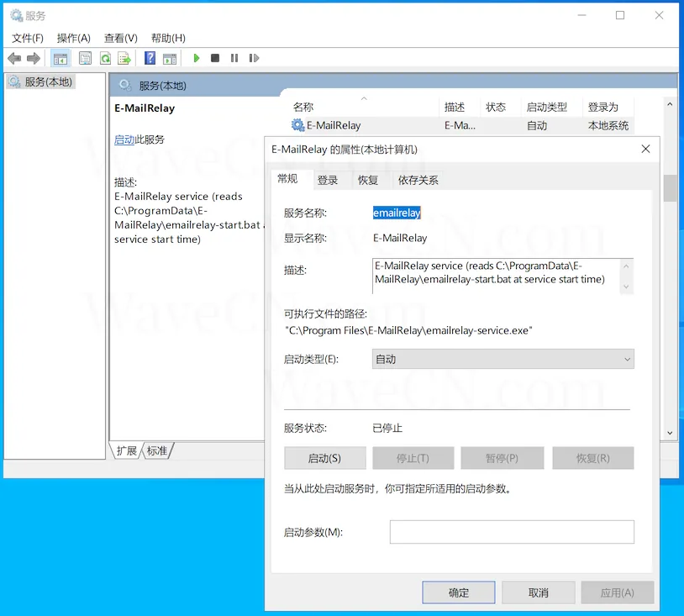
Task: Switch to the 扩展 view tab
Action: click(127, 450)
